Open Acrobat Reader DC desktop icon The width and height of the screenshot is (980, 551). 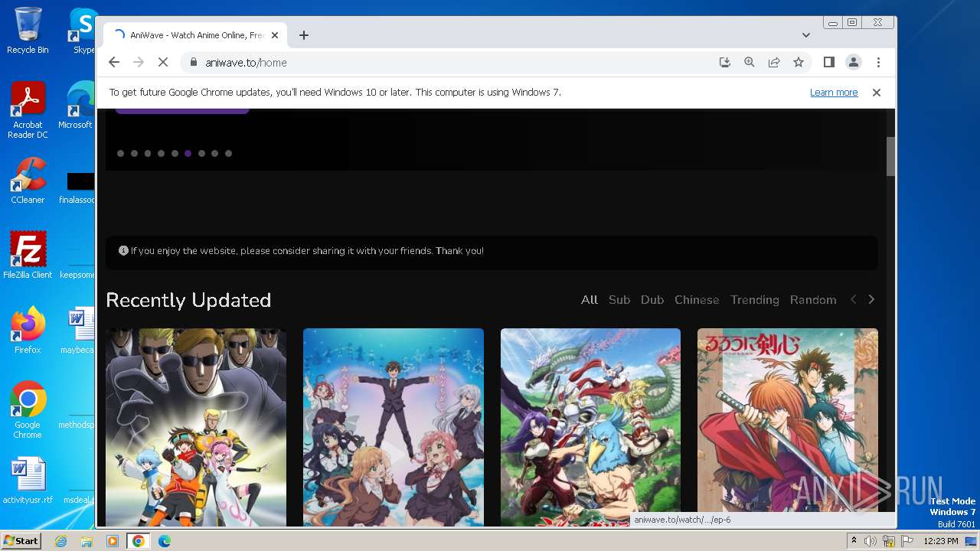[x=28, y=111]
